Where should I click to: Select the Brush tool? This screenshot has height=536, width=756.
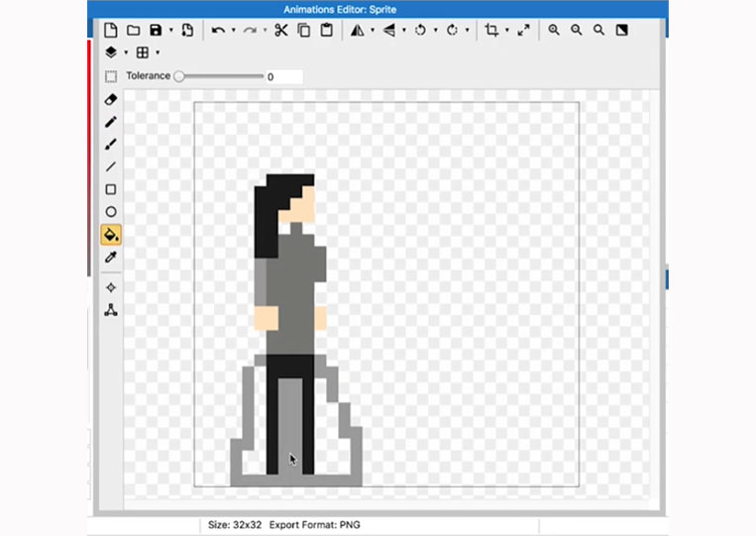111,144
